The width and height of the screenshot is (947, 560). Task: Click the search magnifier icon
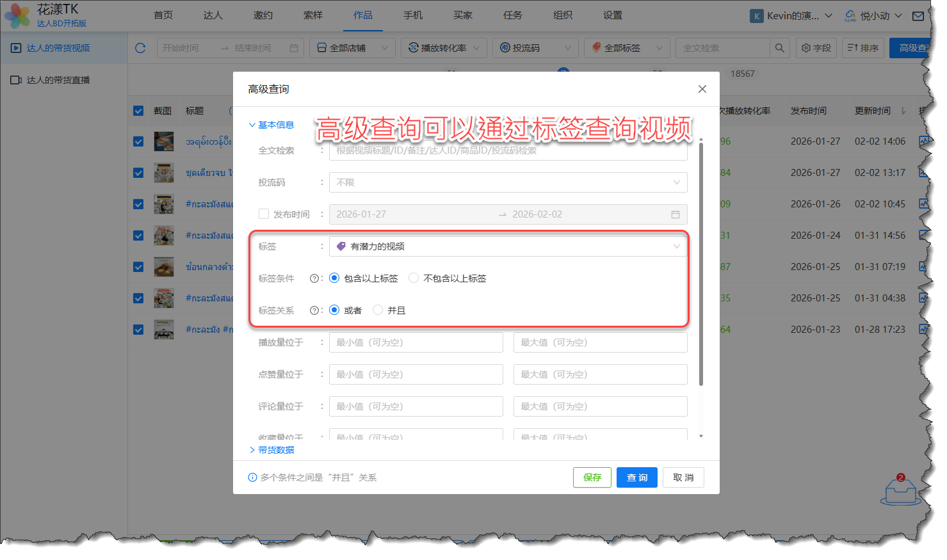[779, 48]
